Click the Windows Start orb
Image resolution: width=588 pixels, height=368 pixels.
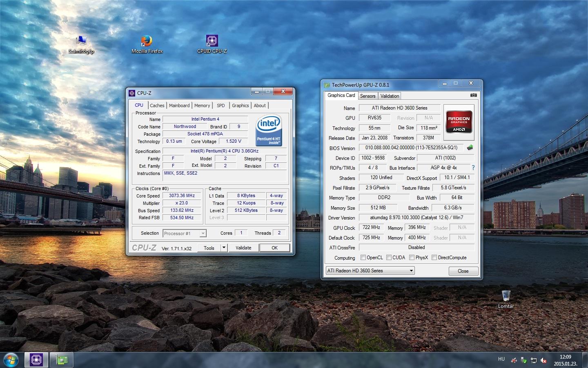[11, 360]
